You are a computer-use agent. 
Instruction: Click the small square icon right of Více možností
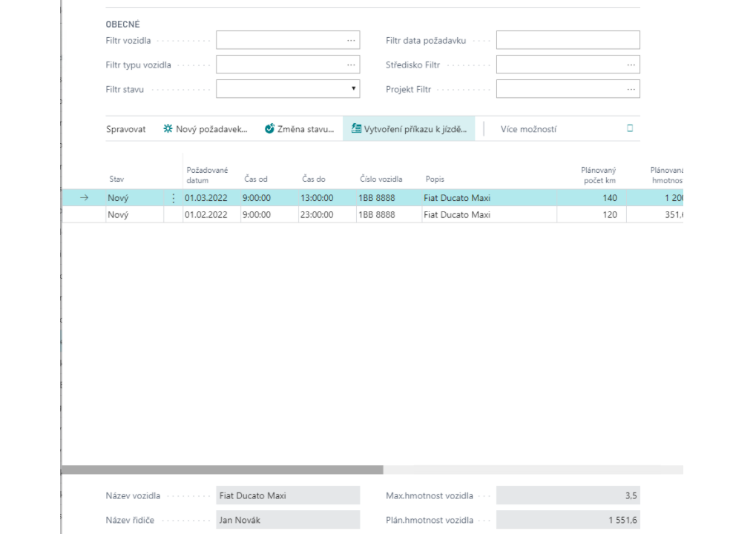[630, 127]
